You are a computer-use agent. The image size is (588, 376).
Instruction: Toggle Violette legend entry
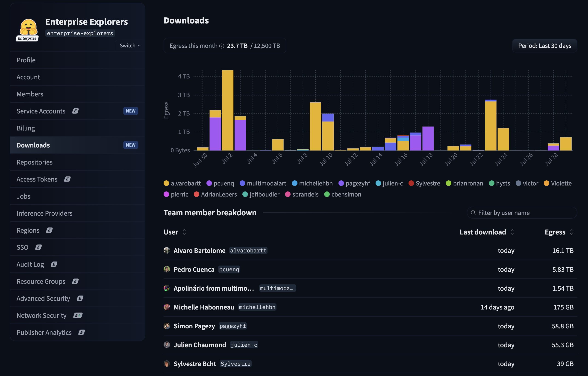pos(558,183)
